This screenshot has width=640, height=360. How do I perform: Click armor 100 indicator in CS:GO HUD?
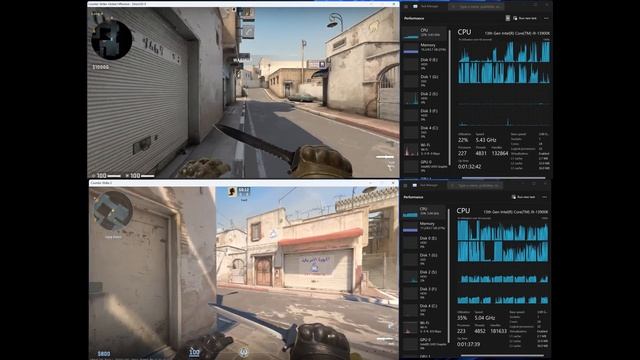140,176
